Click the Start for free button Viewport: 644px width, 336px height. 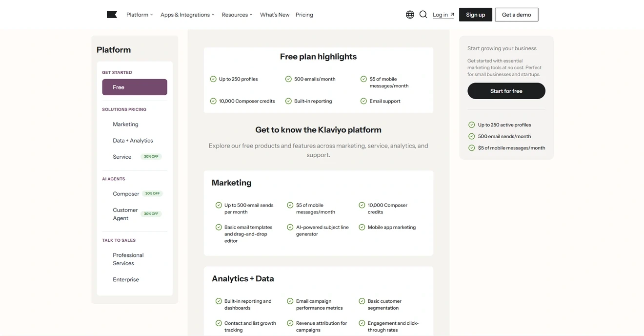[x=506, y=91]
